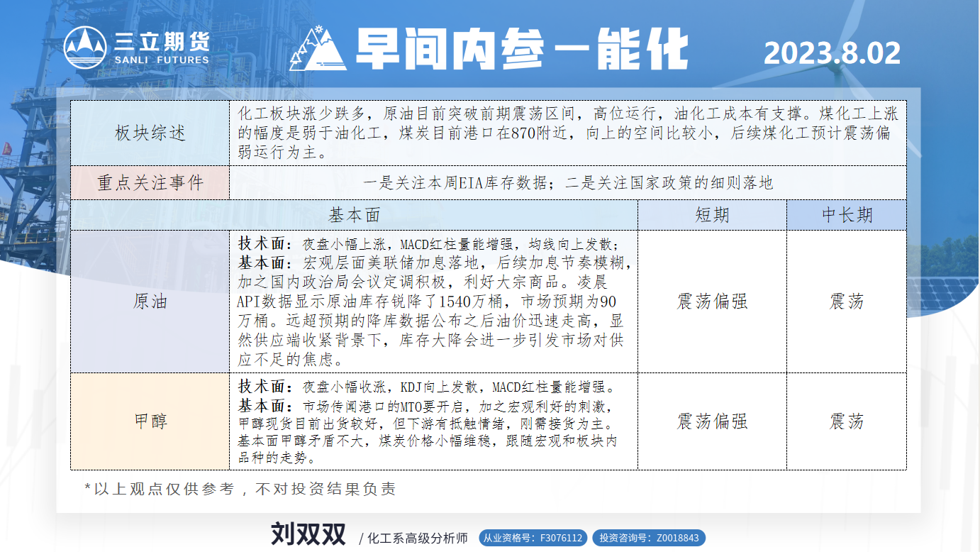Click the Sanli Futures circular logo
The image size is (980, 552).
(x=85, y=48)
